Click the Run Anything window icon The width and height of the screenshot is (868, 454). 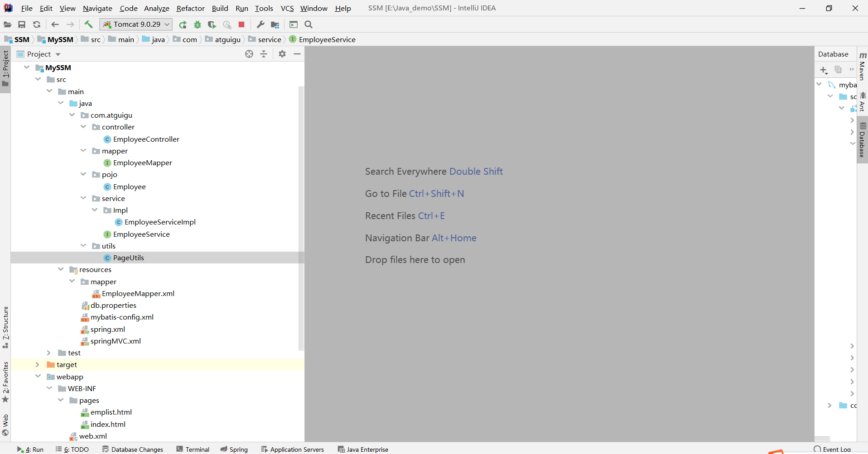(x=294, y=24)
